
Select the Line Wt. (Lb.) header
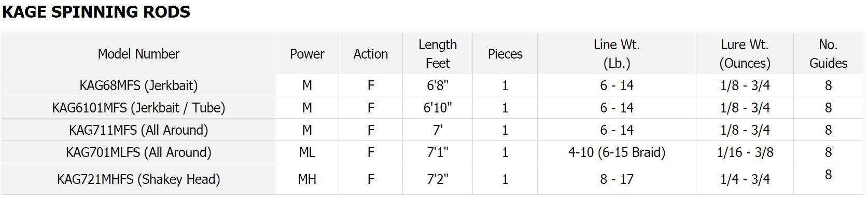tap(617, 54)
